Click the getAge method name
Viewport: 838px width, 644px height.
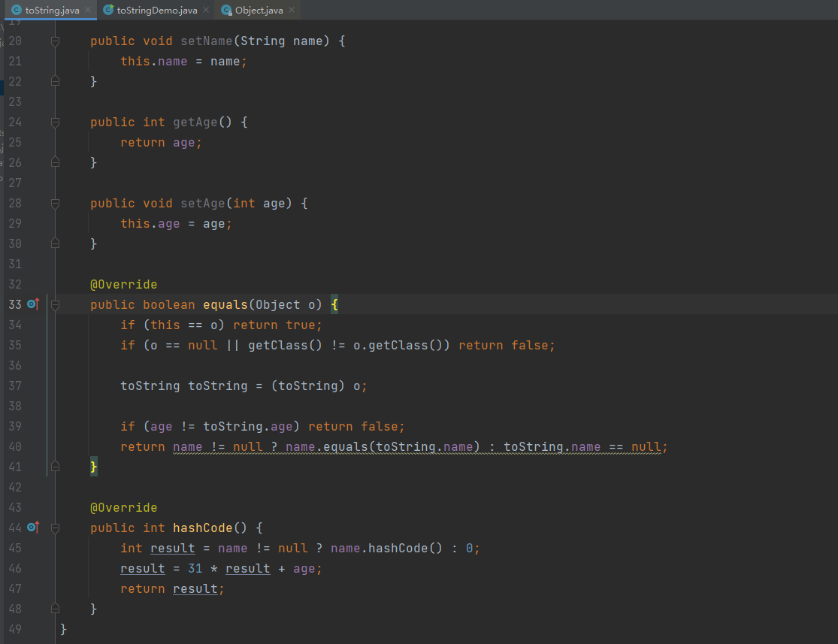pos(195,122)
